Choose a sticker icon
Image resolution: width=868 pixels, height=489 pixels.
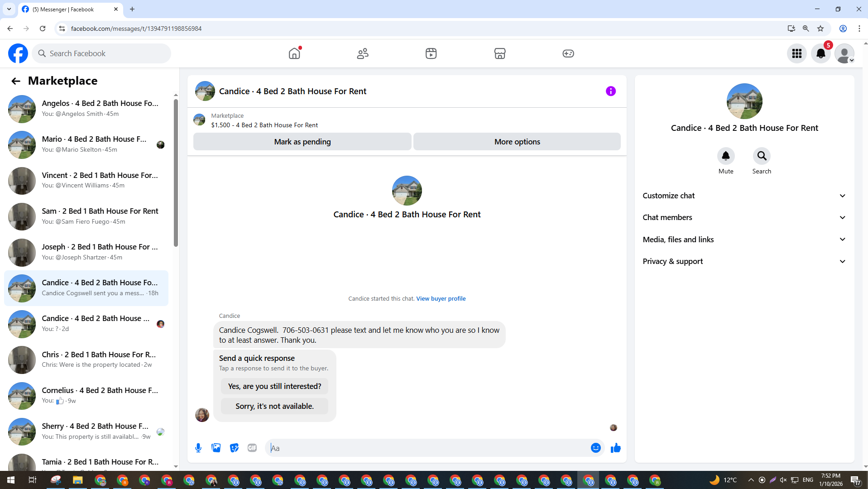pyautogui.click(x=234, y=448)
